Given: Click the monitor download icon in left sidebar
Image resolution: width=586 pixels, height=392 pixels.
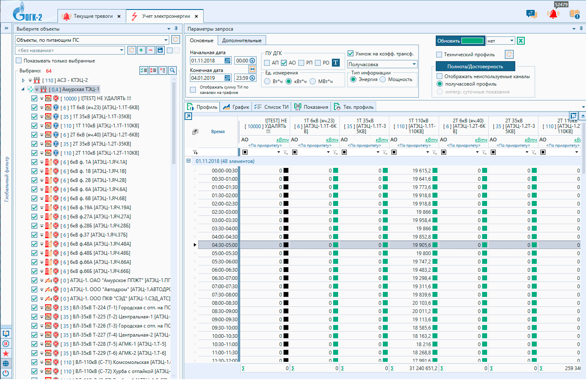Looking at the screenshot, I should [6, 334].
